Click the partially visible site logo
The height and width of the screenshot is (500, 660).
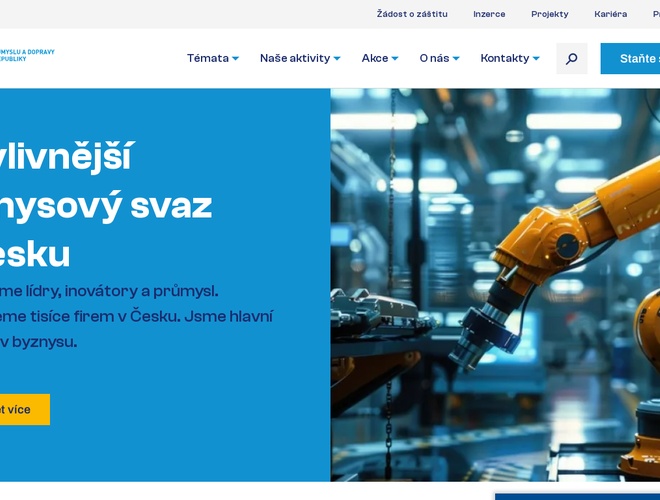coord(27,55)
